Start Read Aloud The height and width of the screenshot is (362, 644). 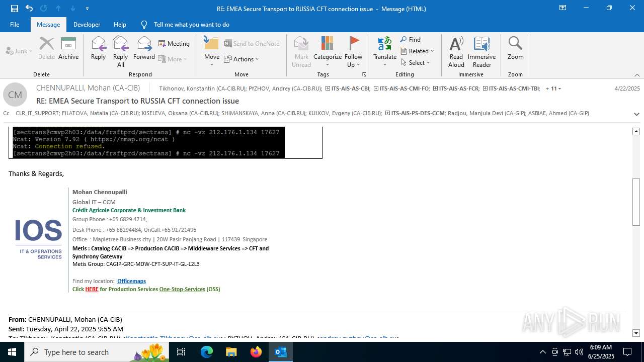[456, 52]
